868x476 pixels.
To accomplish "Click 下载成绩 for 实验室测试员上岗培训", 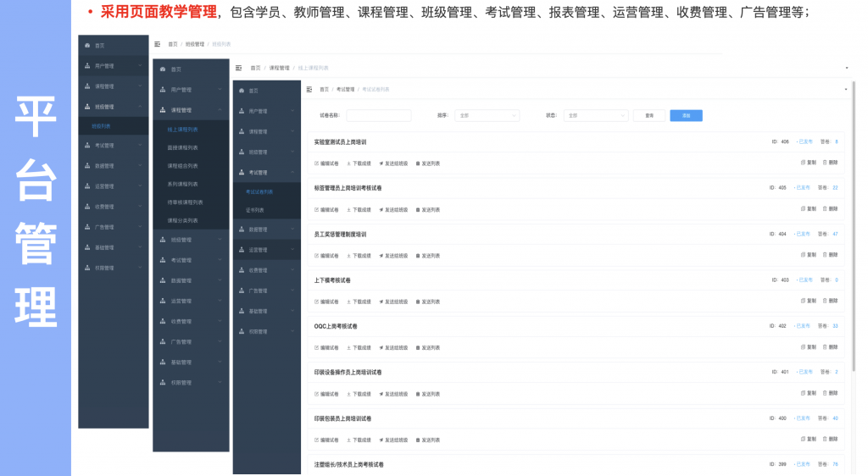I will coord(359,163).
